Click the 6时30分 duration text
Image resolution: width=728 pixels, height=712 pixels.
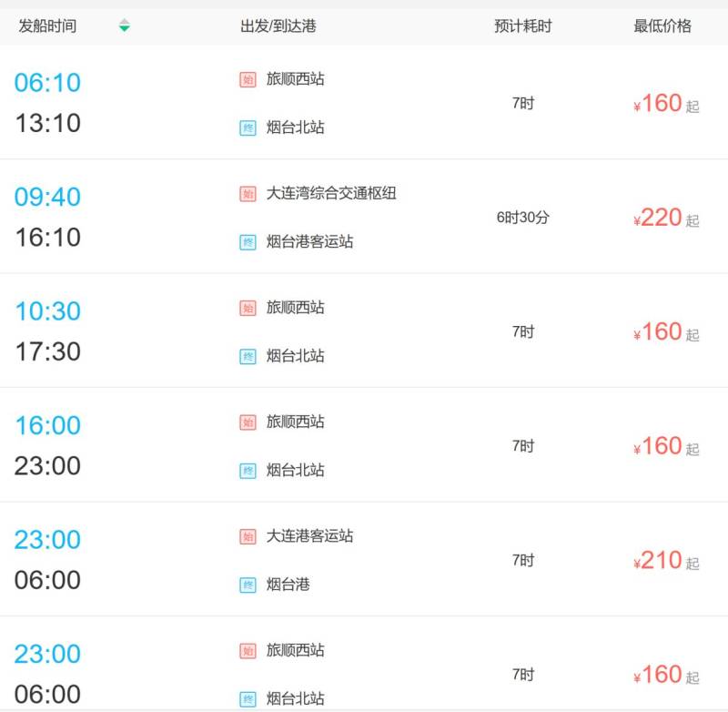522,217
